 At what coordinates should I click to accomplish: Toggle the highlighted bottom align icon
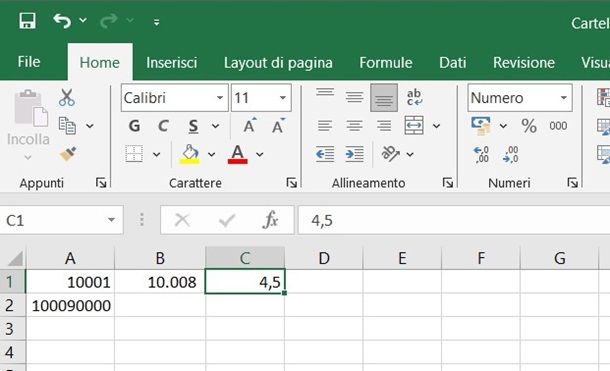[x=384, y=98]
